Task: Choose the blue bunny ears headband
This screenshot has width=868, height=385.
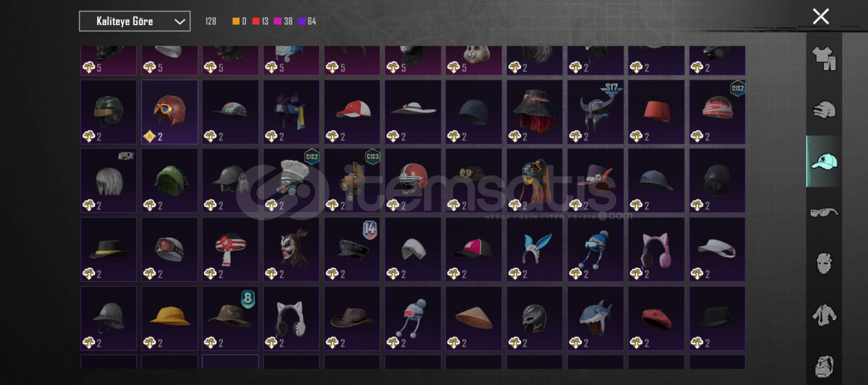Action: 534,250
